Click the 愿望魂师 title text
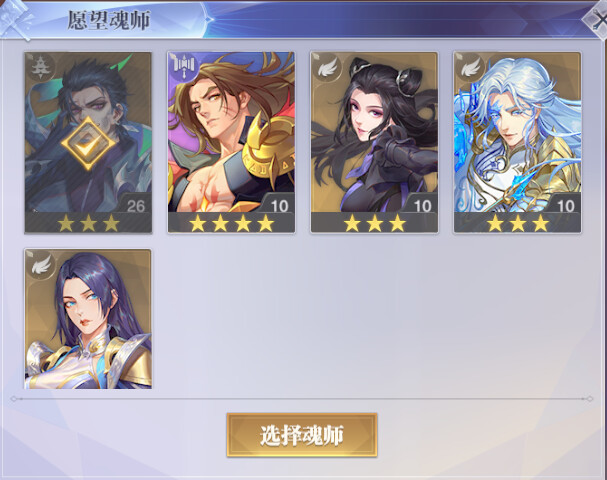 (x=109, y=20)
